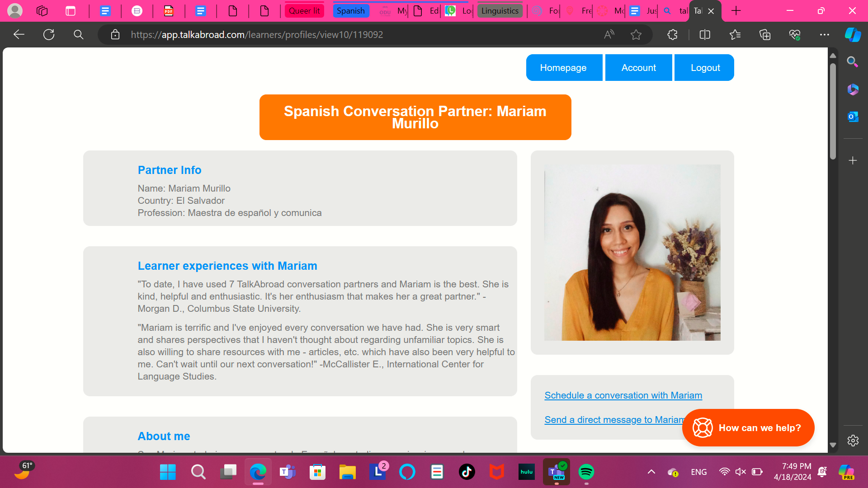Open Windows taskbar search
Screen dimensions: 868x488
point(198,472)
